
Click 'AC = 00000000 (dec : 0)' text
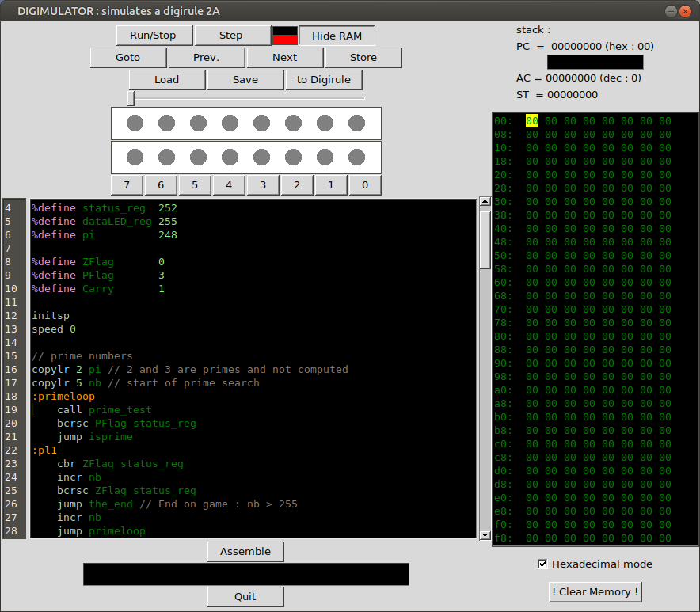pyautogui.click(x=579, y=78)
